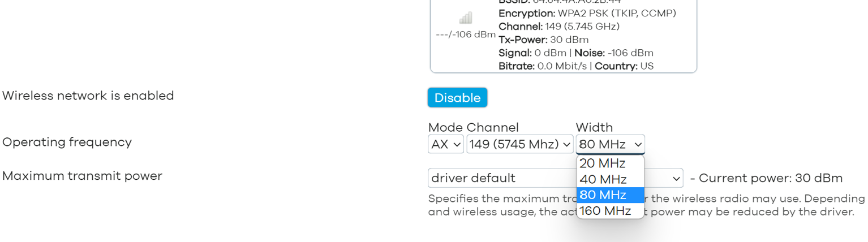The height and width of the screenshot is (242, 868).
Task: Open the Mode dropdown showing AX
Action: tap(446, 144)
